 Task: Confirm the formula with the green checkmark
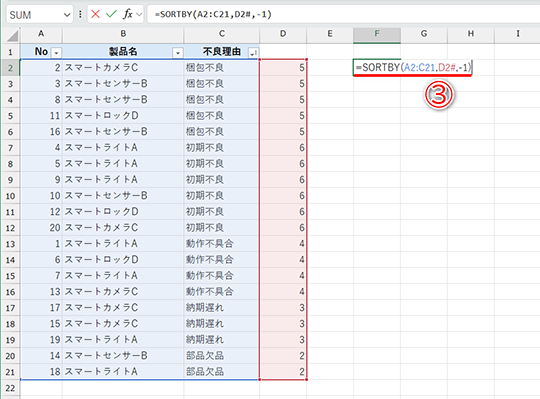pyautogui.click(x=111, y=14)
